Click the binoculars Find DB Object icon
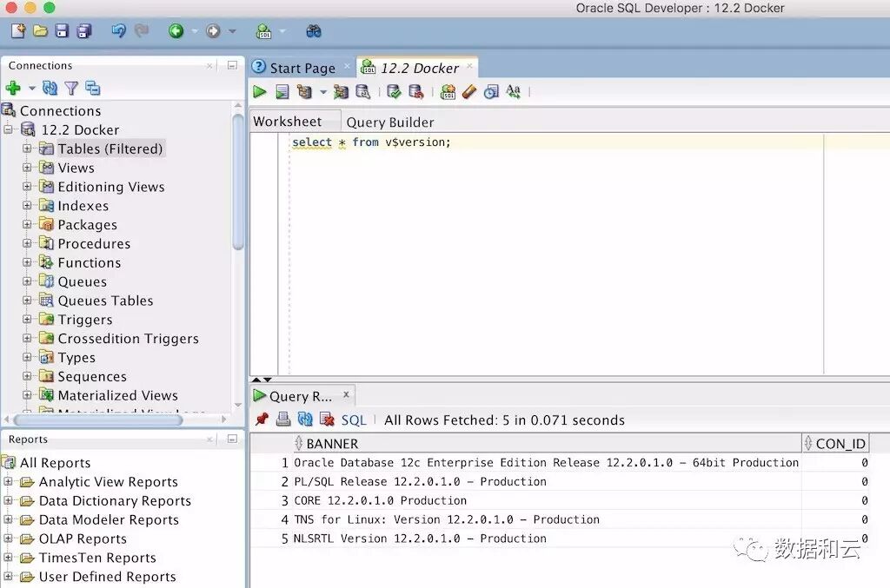890x588 pixels. 313,30
